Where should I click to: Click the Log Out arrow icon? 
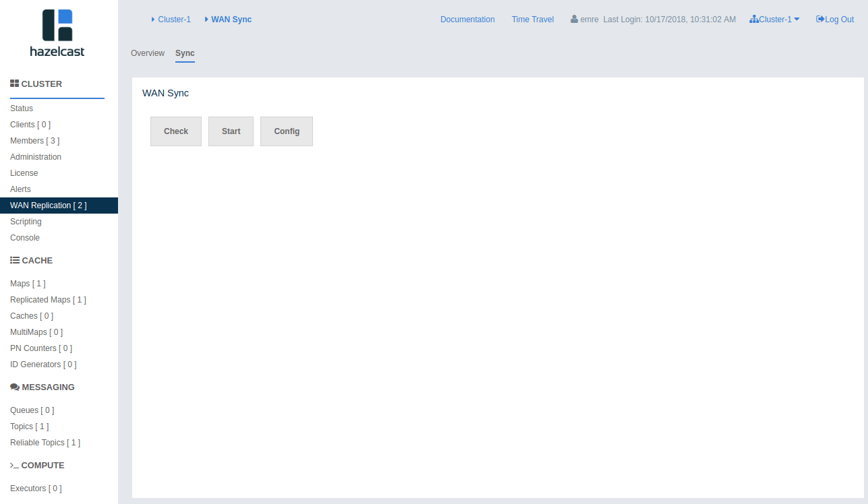[820, 20]
